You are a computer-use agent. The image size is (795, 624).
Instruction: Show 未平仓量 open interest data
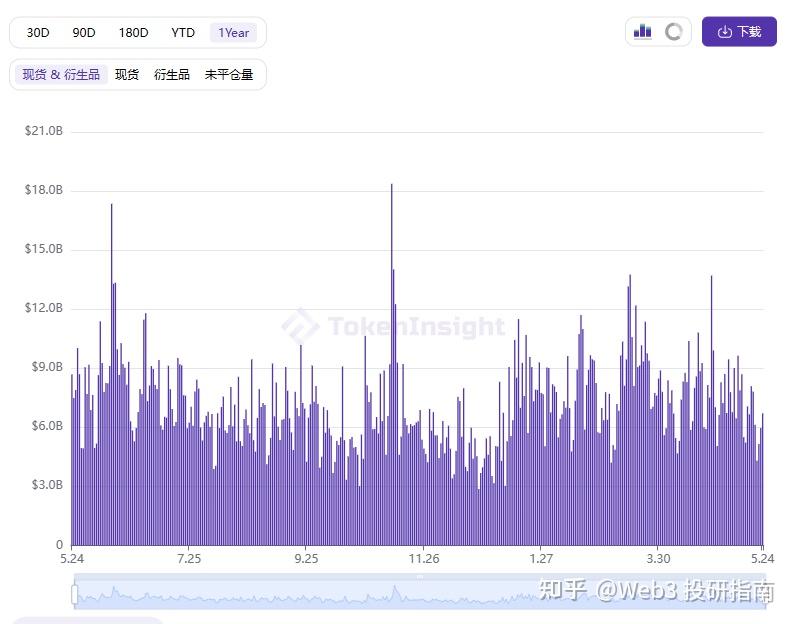coord(229,75)
